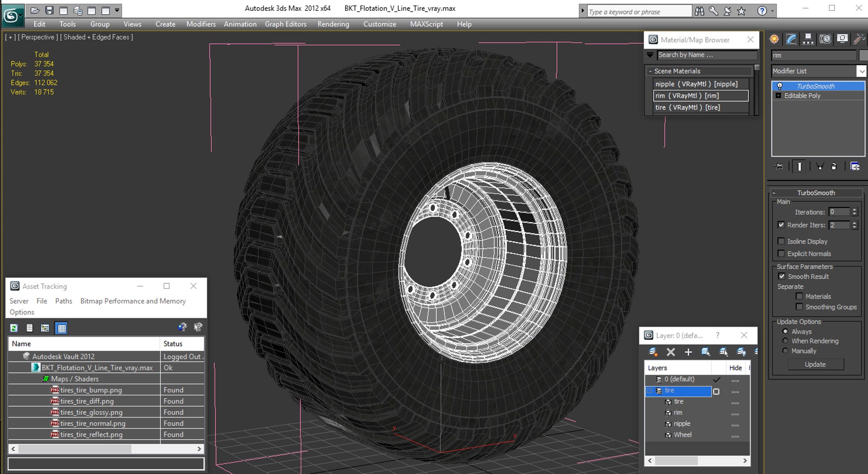This screenshot has width=868, height=474.
Task: Open the Modify command panel tab
Action: 791,39
